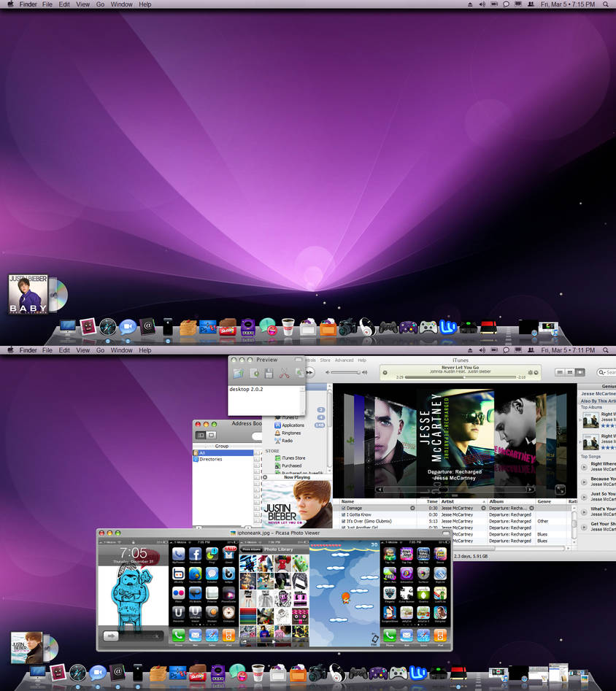Click Cover Flow left arrow
Image resolution: width=616 pixels, height=691 pixels.
pyautogui.click(x=380, y=490)
